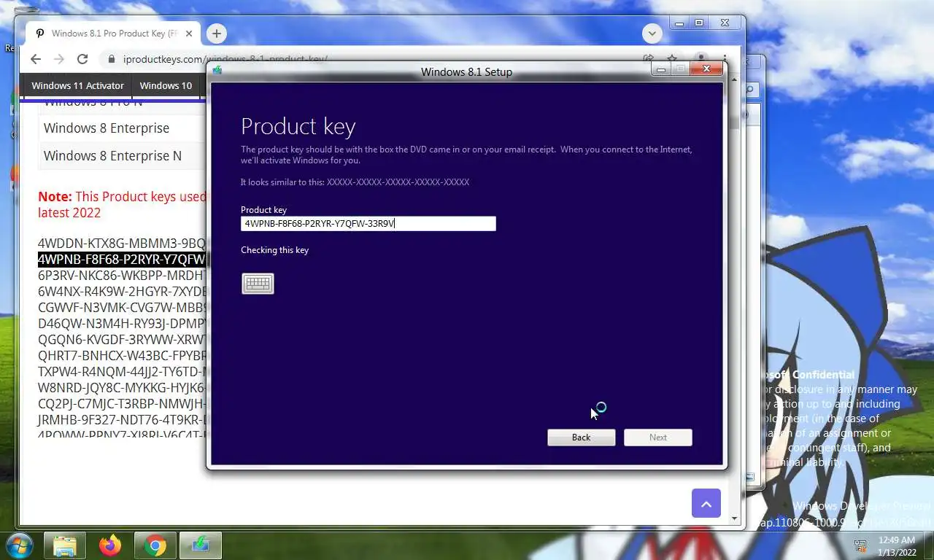Click the key starting with CGWVF-N3VMK

122,308
